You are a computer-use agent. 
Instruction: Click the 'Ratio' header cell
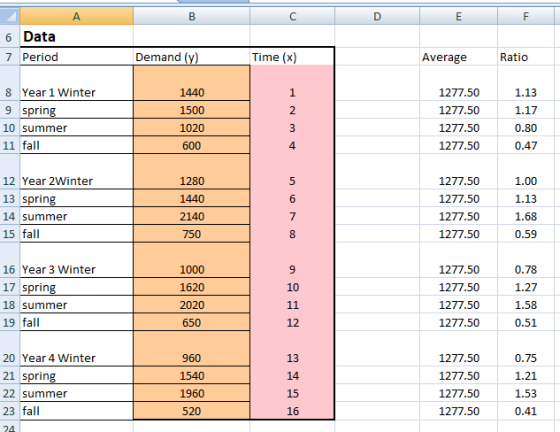[x=526, y=56]
